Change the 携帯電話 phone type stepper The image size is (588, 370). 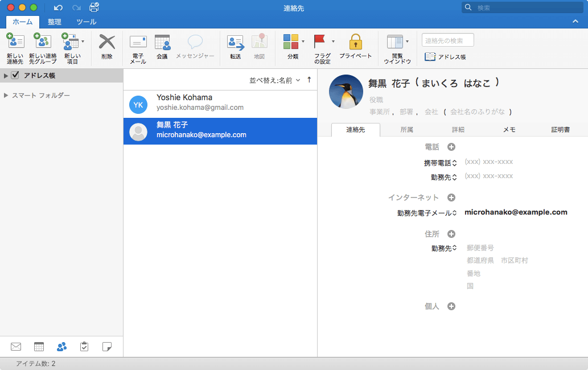[454, 163]
